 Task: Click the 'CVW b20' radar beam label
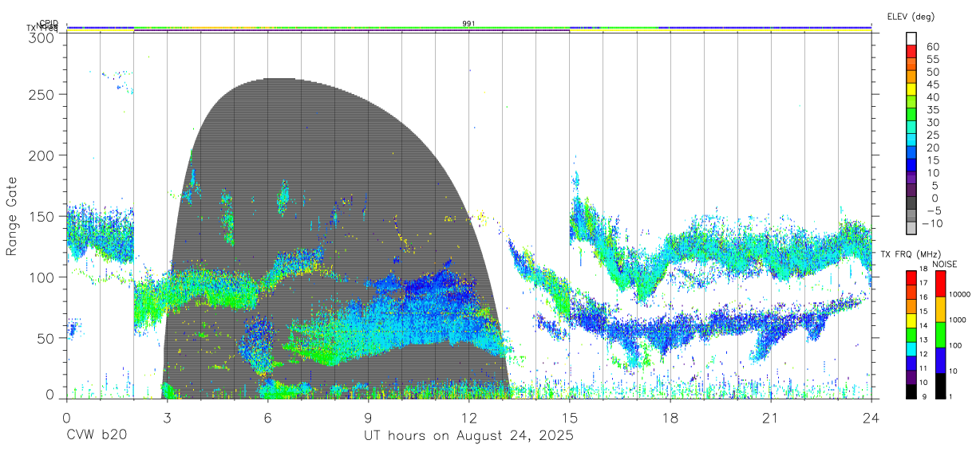(x=96, y=436)
